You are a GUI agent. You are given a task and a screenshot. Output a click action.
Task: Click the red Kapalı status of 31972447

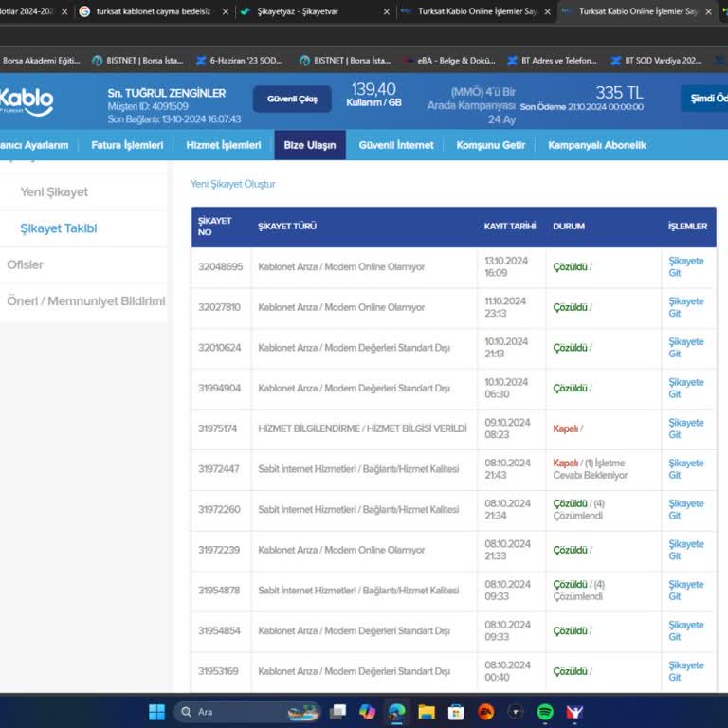click(565, 463)
